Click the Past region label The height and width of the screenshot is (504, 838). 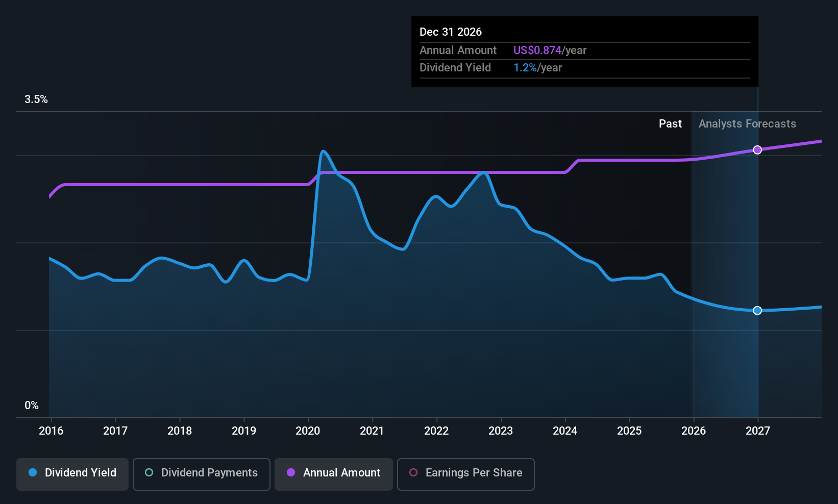tap(670, 124)
